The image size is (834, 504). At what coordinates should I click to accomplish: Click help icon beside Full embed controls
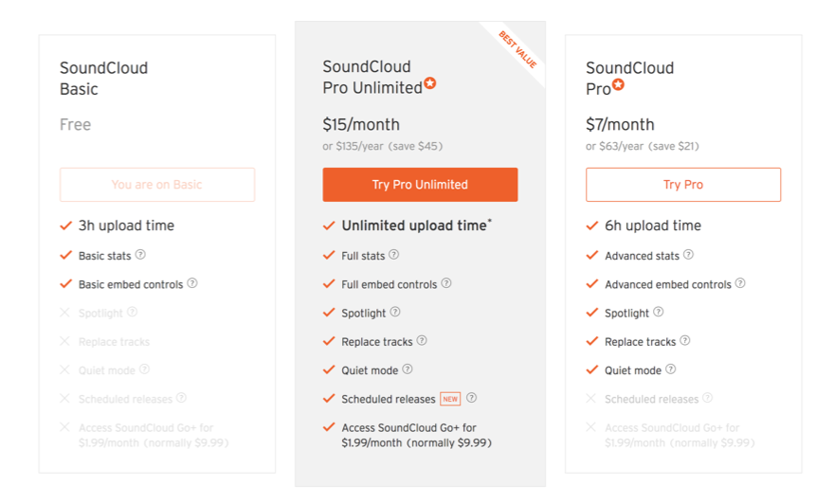pyautogui.click(x=446, y=283)
